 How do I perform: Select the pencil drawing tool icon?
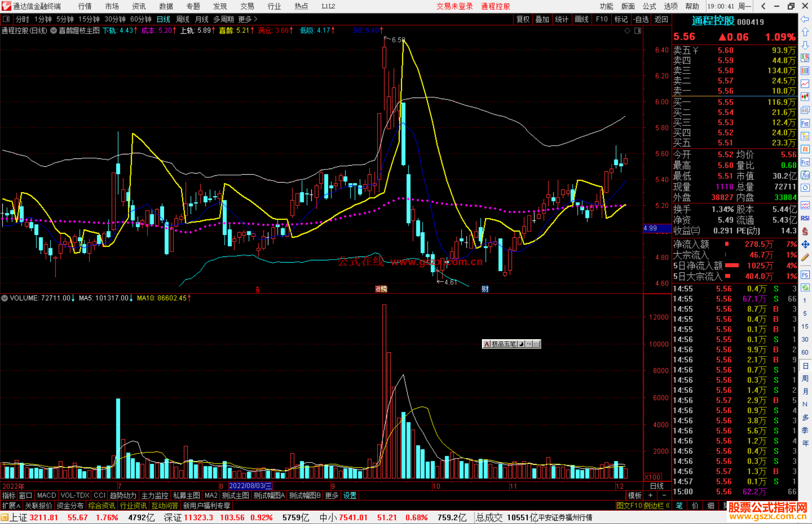click(805, 258)
